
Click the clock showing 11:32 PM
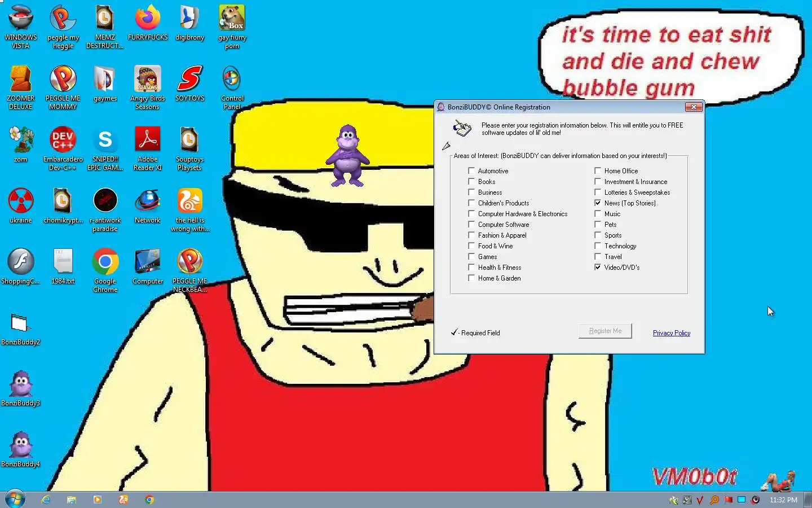coord(783,500)
